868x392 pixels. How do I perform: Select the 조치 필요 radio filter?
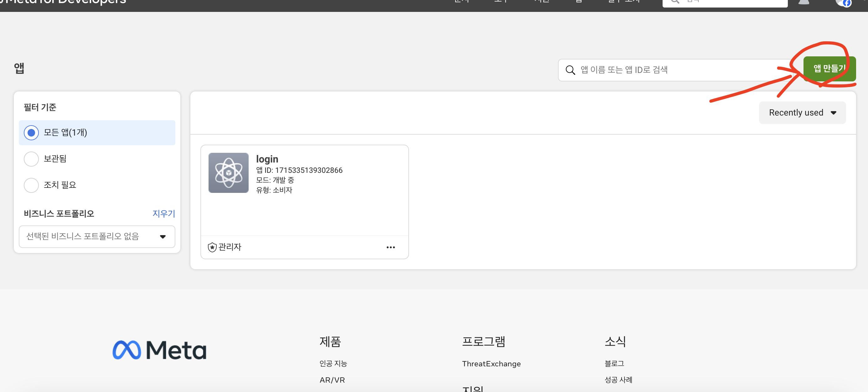[x=31, y=185]
